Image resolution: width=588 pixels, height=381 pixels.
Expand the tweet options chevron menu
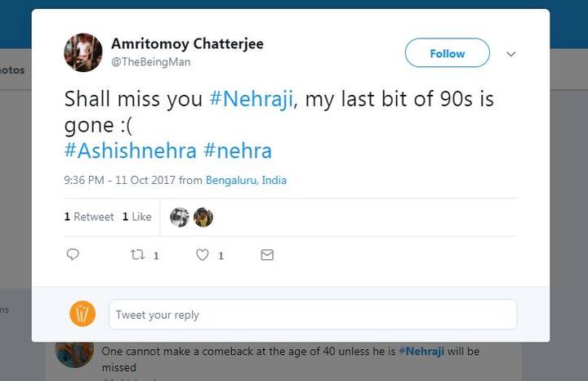[x=510, y=54]
